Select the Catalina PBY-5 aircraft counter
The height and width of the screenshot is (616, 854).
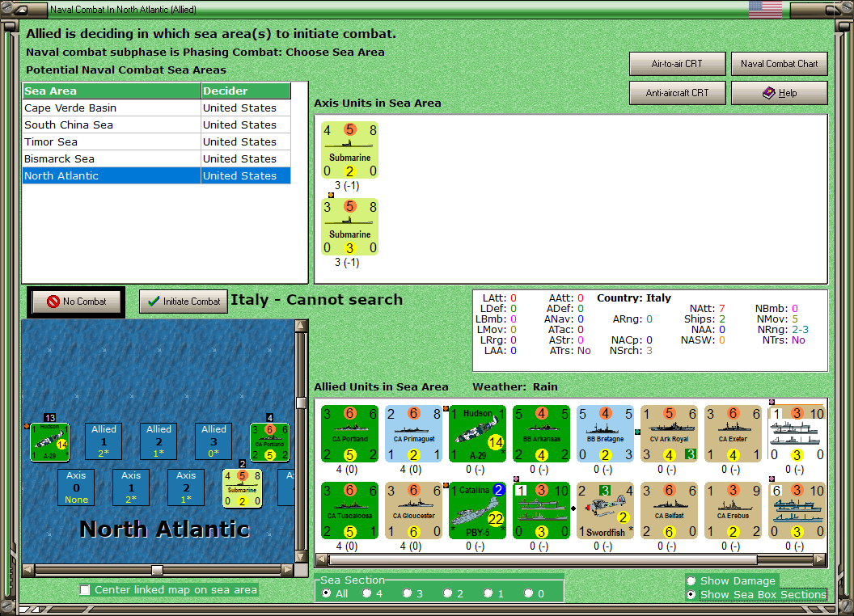(478, 510)
